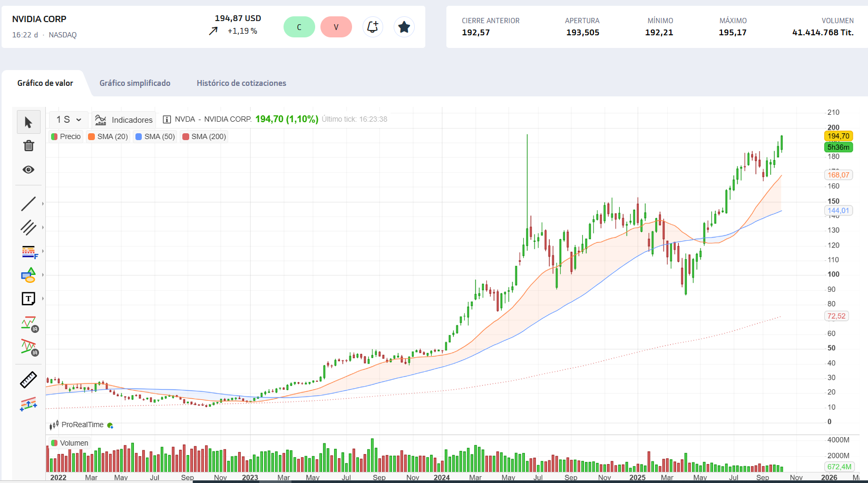The image size is (868, 483).
Task: Open the Indicadores menu
Action: coord(124,120)
